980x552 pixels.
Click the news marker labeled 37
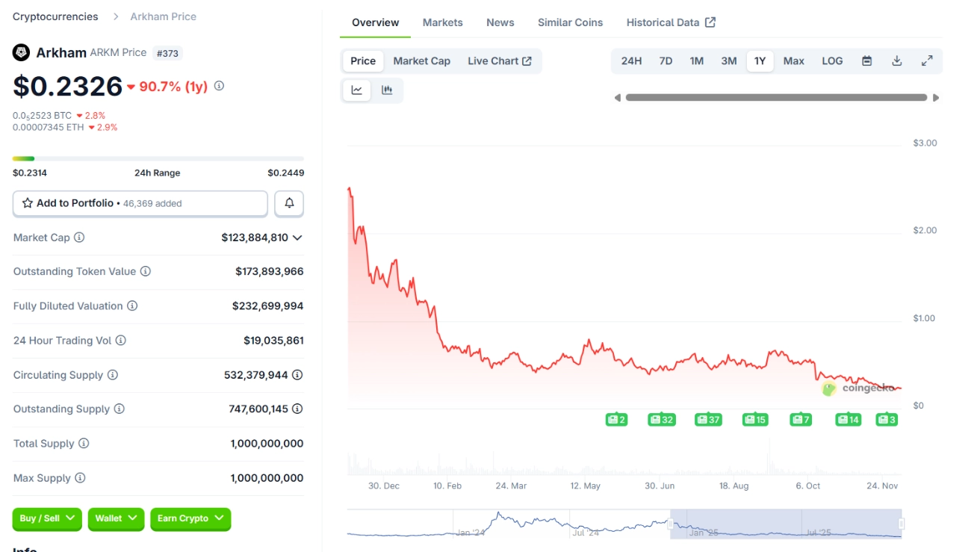[708, 420]
